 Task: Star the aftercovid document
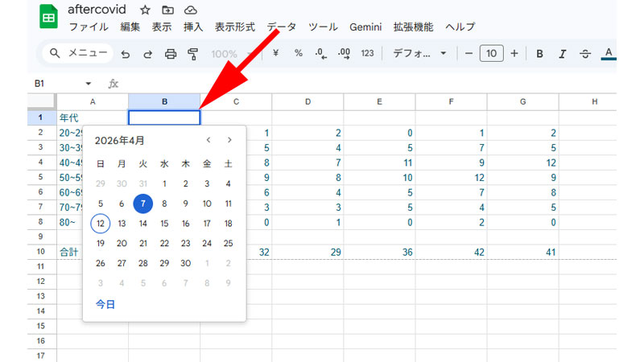click(145, 10)
